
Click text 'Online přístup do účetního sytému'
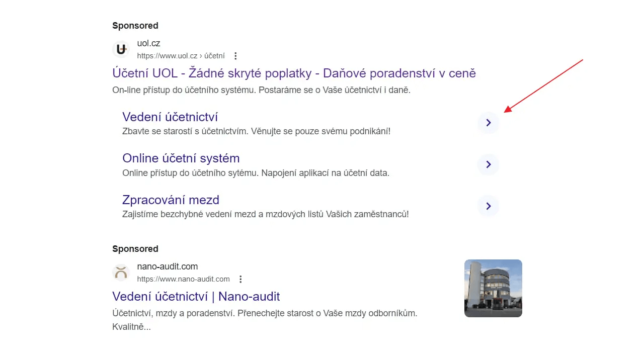(x=191, y=173)
